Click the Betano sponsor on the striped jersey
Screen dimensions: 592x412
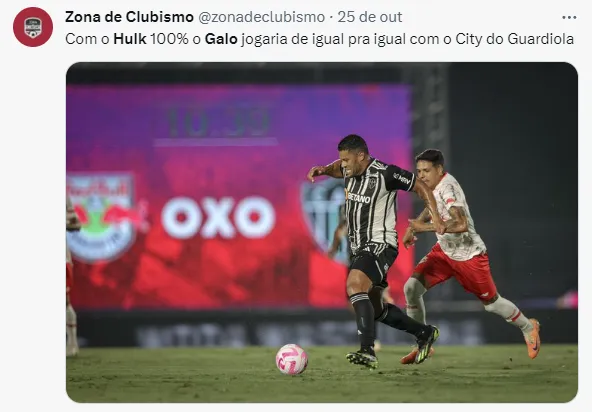(358, 197)
